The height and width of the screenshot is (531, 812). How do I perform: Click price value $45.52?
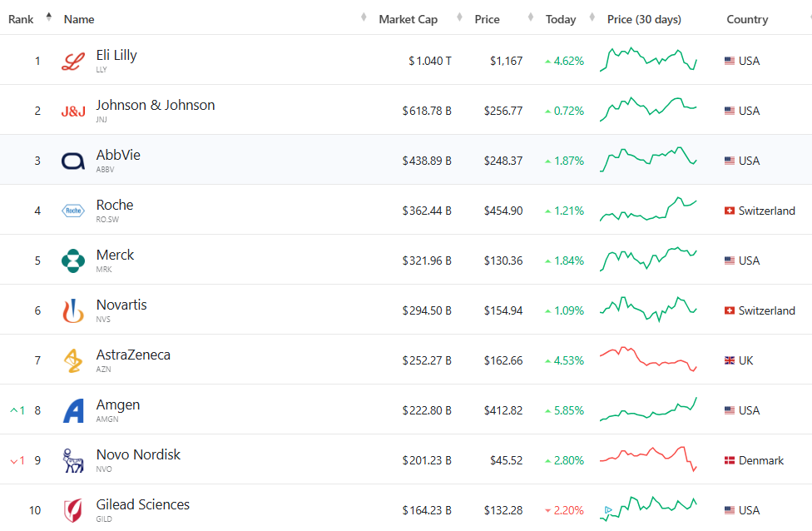[x=507, y=460]
